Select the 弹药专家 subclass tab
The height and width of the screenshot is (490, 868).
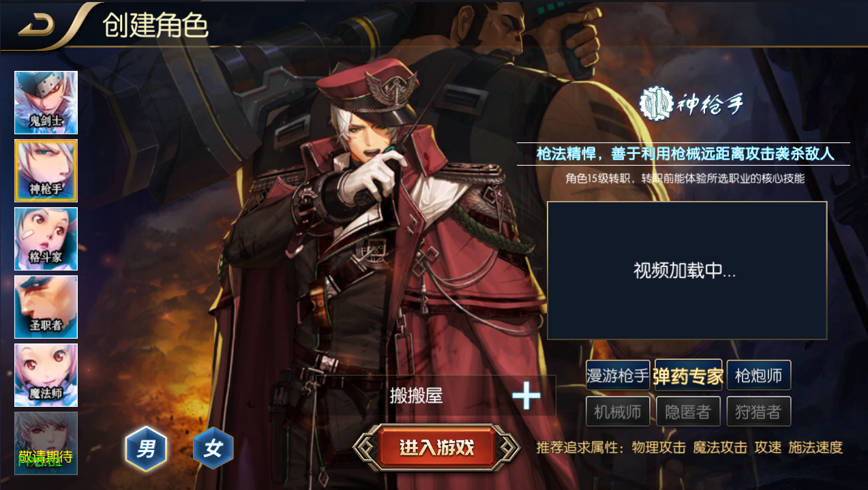[688, 376]
